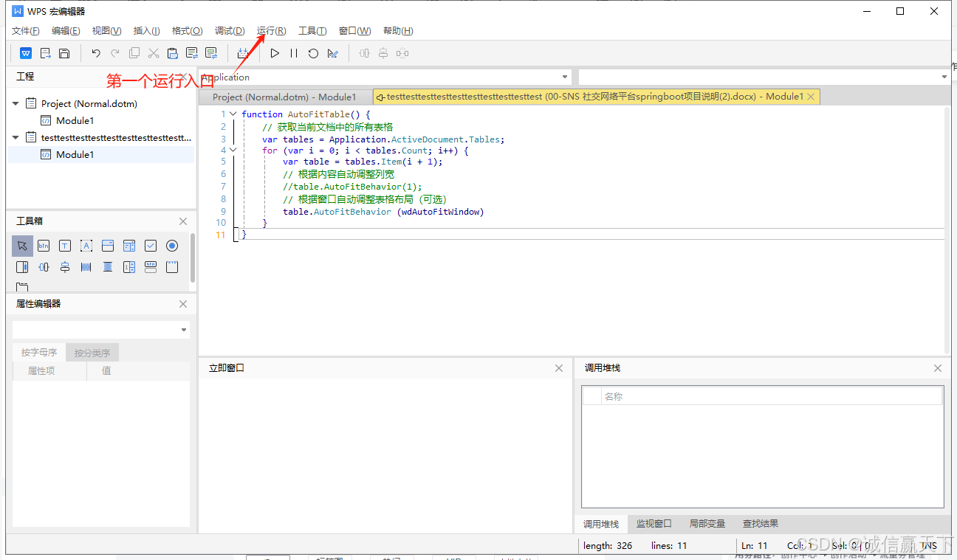
Task: Redo the last undone edit
Action: tap(115, 53)
